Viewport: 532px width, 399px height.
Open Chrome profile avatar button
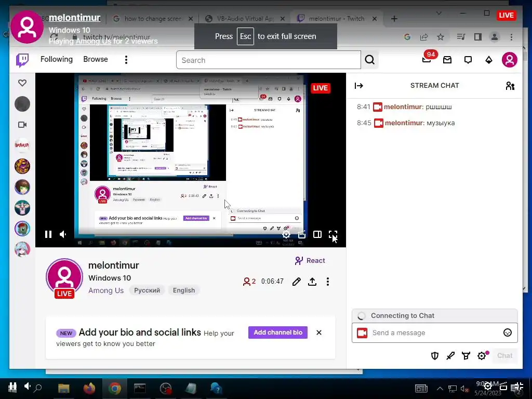[x=495, y=37]
